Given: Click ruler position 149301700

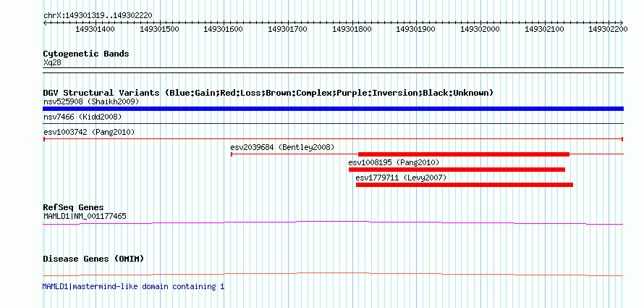Looking at the screenshot, I should (287, 29).
